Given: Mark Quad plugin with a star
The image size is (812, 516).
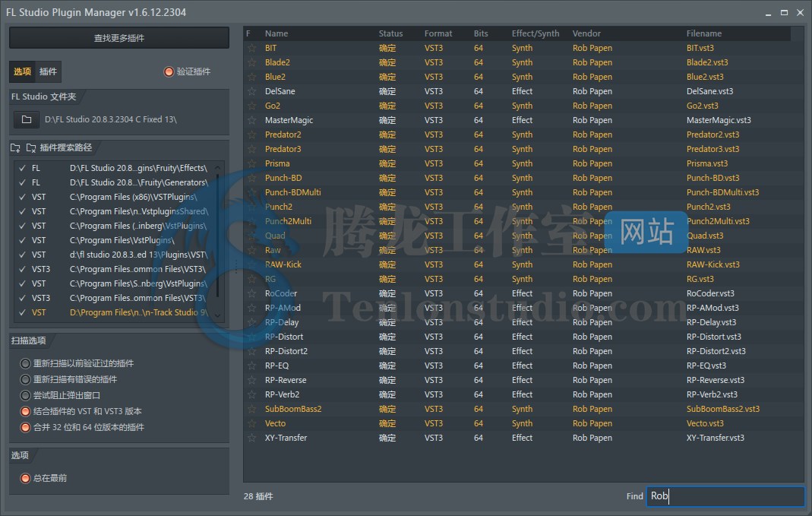Looking at the screenshot, I should 251,236.
